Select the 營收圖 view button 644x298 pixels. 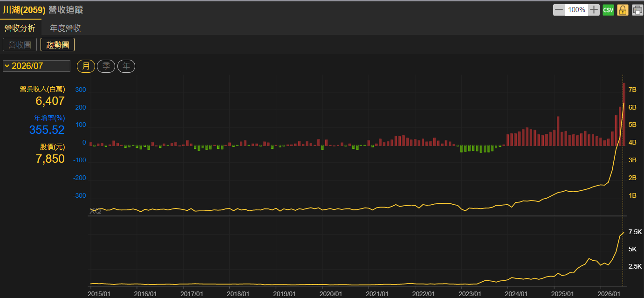[x=20, y=45]
